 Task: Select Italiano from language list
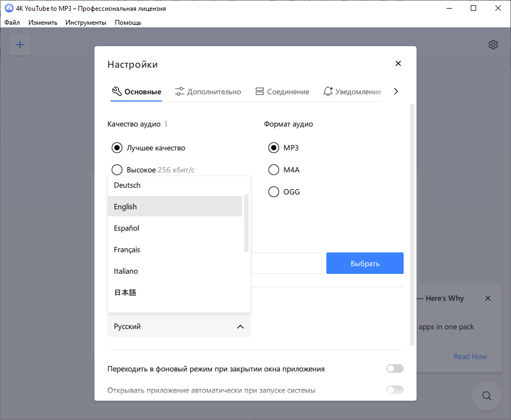[175, 271]
